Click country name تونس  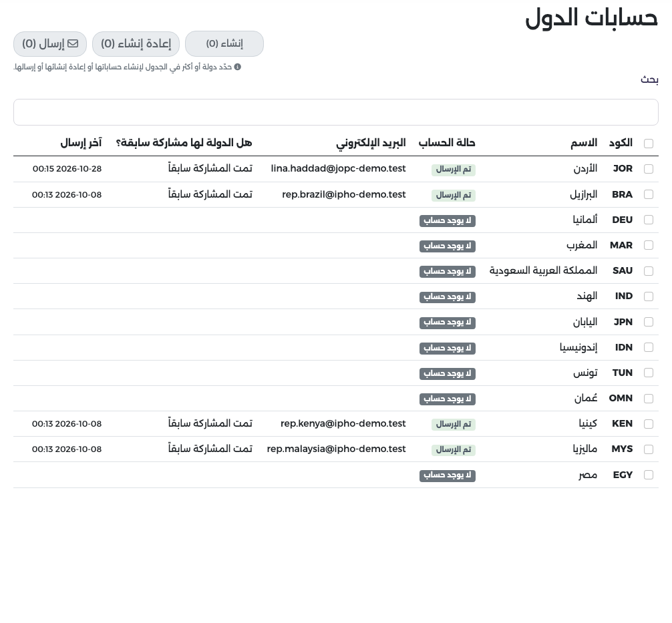tap(585, 373)
